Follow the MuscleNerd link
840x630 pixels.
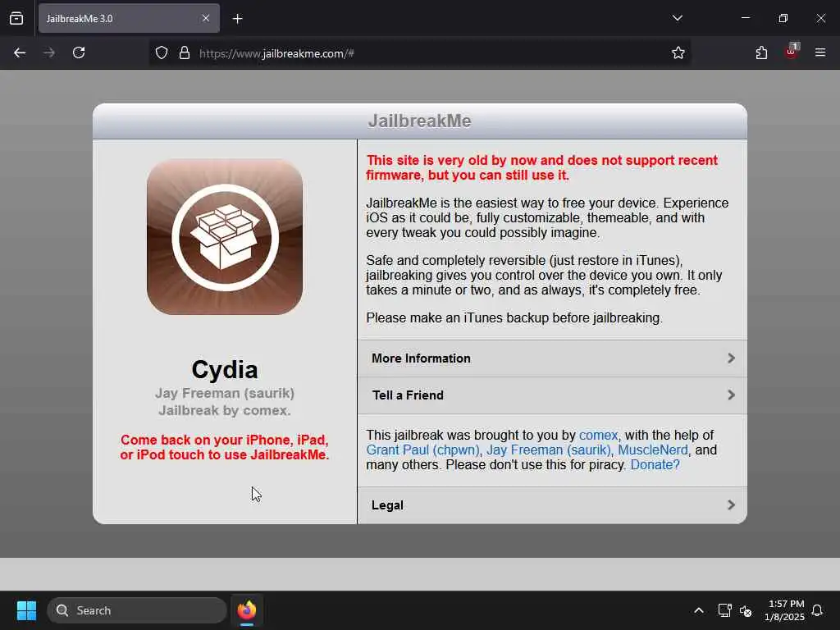pos(652,450)
